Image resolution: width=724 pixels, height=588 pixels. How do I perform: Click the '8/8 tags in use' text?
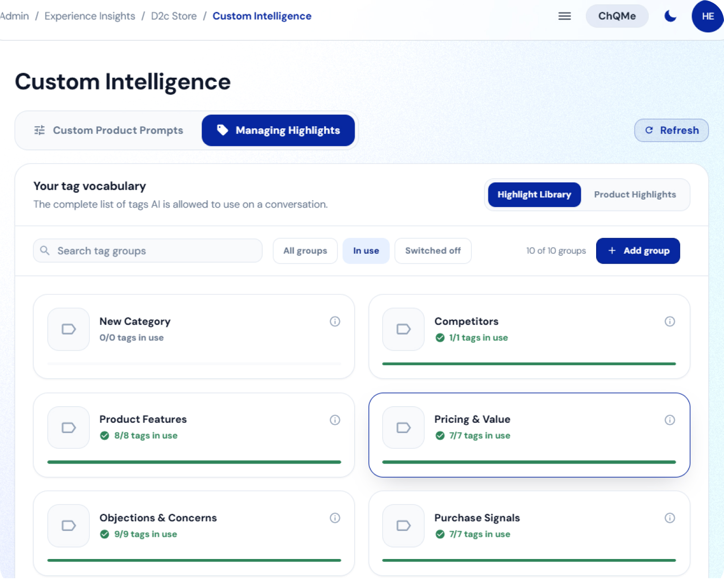coord(146,436)
